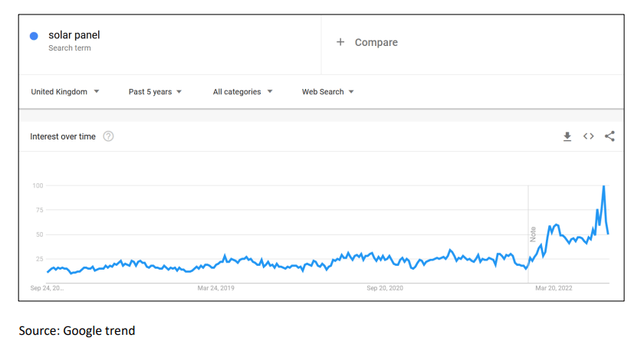This screenshot has width=644, height=344.
Task: Click the solar panel search term field
Action: pos(74,35)
